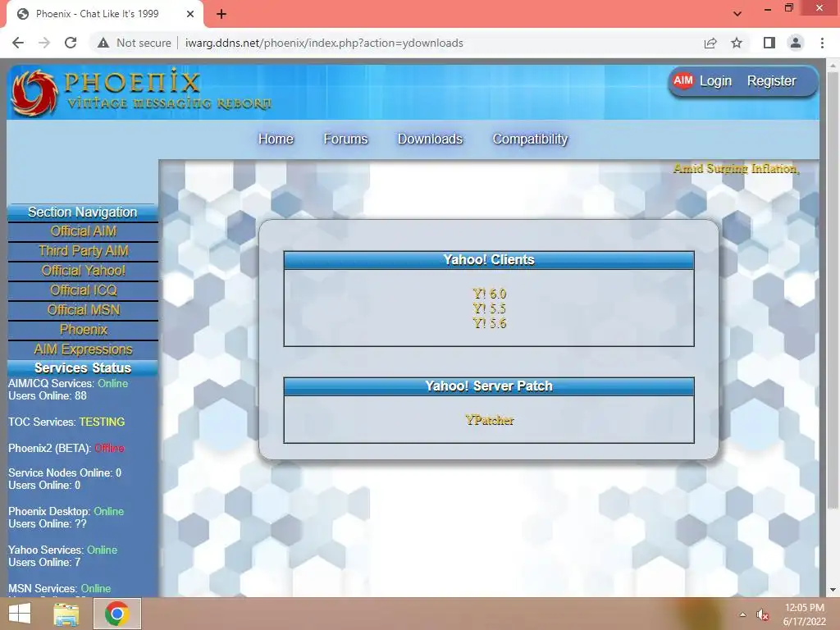This screenshot has width=840, height=630.
Task: Open the Compatibility menu item
Action: click(x=530, y=139)
